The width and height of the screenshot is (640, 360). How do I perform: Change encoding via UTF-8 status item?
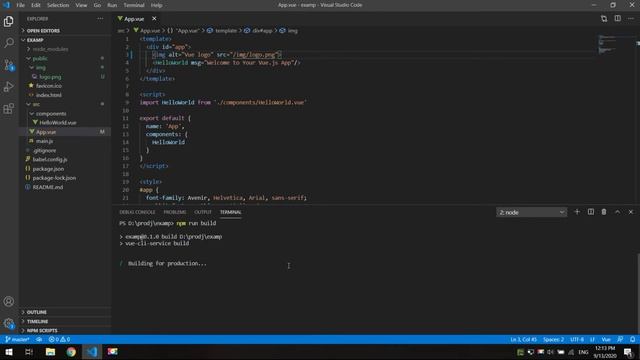point(577,340)
